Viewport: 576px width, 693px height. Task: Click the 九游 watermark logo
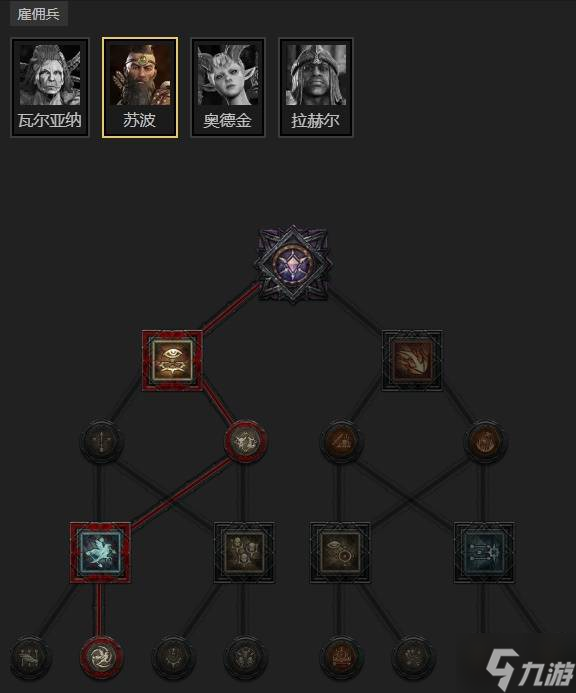pyautogui.click(x=529, y=668)
